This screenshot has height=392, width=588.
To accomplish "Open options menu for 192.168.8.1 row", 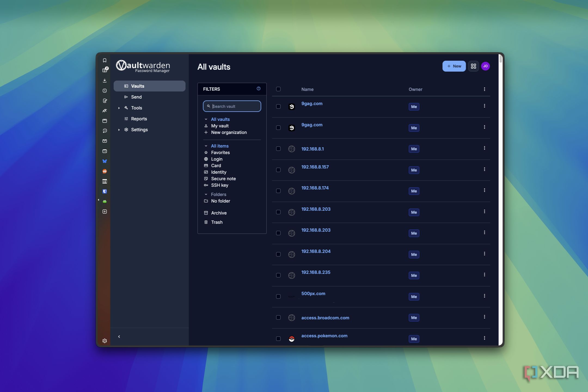I will [484, 148].
